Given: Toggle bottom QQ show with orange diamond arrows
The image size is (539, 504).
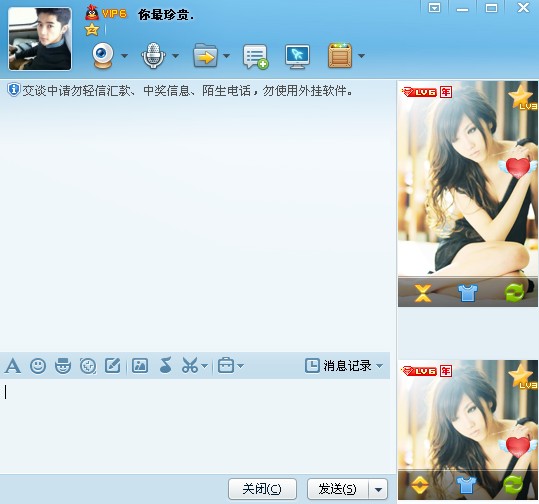Looking at the screenshot, I should (420, 485).
